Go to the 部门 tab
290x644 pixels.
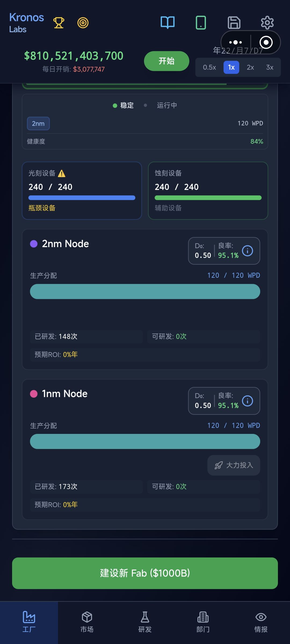(x=203, y=623)
